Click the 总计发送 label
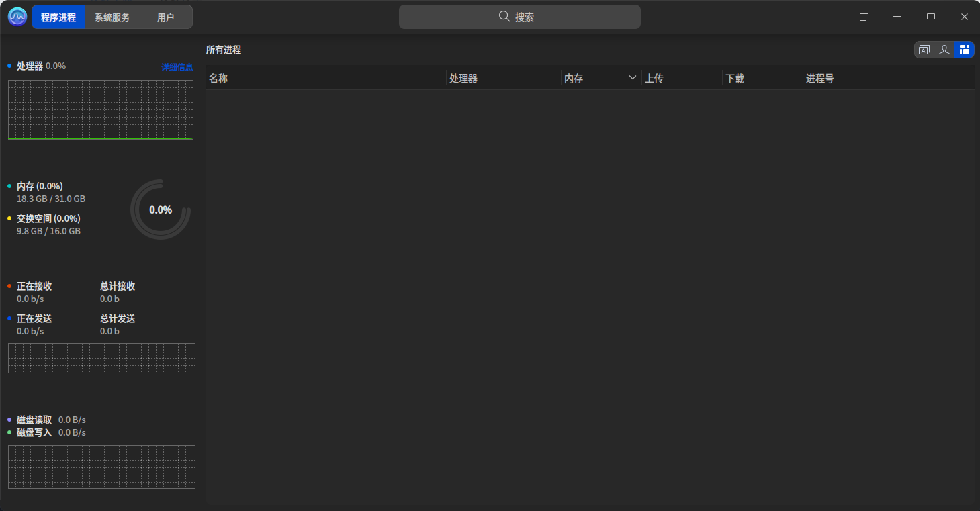 point(118,318)
